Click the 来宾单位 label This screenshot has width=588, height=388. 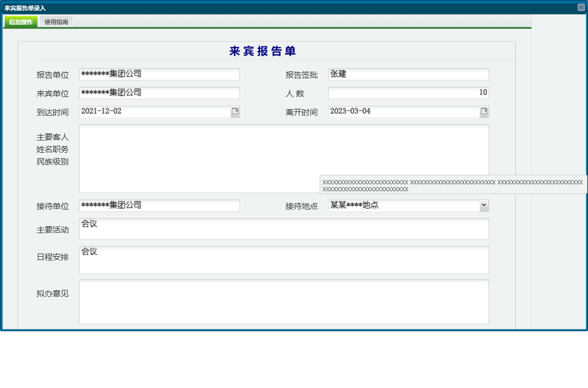coord(52,93)
